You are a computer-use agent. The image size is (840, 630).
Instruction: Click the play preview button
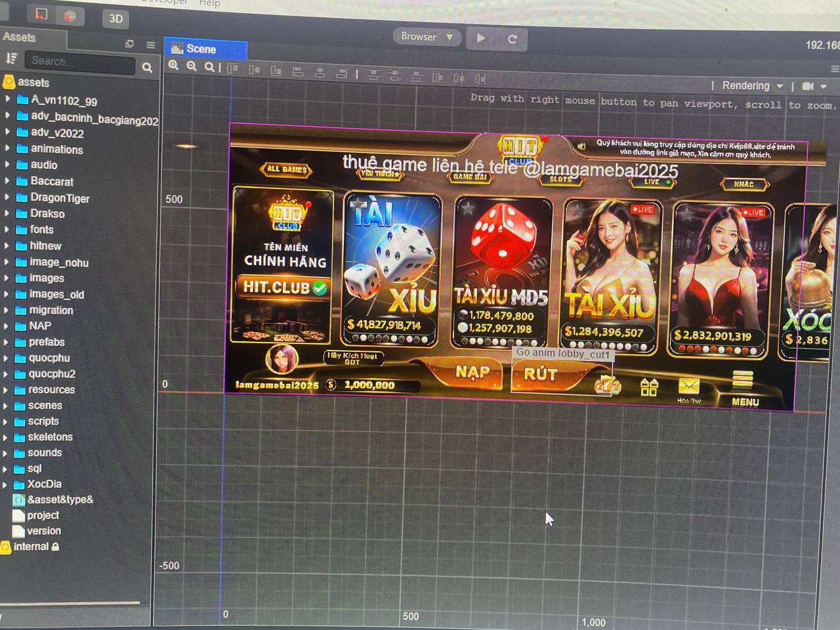(481, 38)
